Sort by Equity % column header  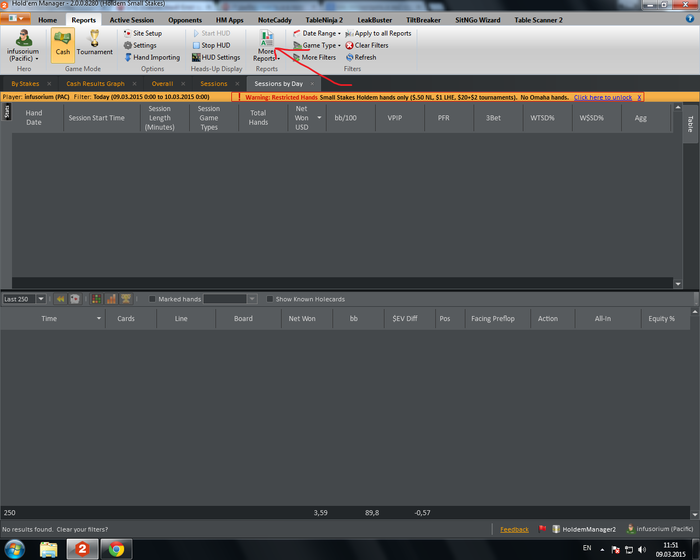coord(662,318)
